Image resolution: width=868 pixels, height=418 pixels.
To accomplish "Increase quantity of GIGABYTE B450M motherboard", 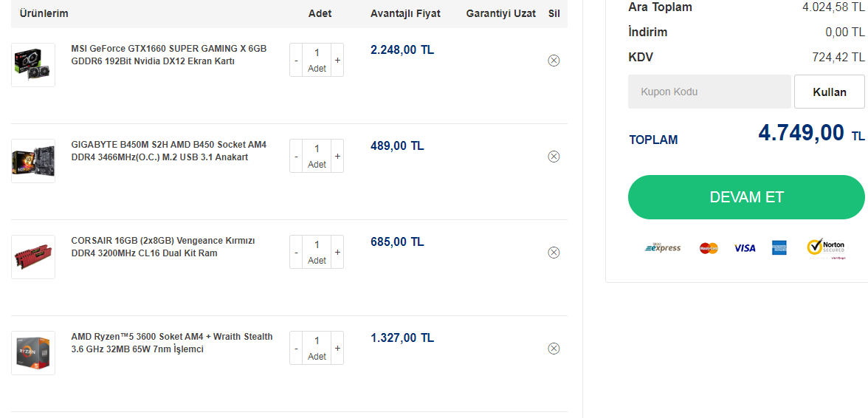I will 338,156.
